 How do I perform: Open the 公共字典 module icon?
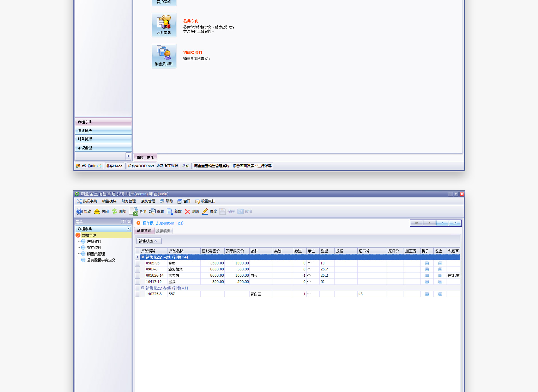coord(164,25)
